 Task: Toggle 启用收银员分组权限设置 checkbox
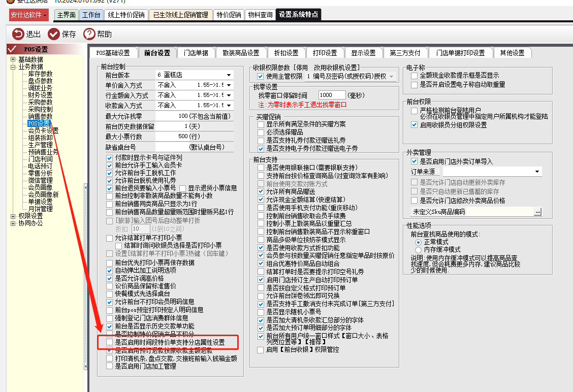[x=414, y=125]
